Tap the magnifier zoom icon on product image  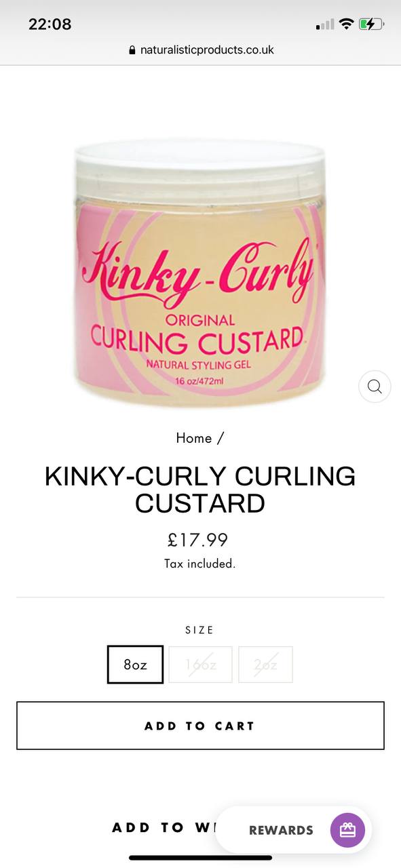375,387
